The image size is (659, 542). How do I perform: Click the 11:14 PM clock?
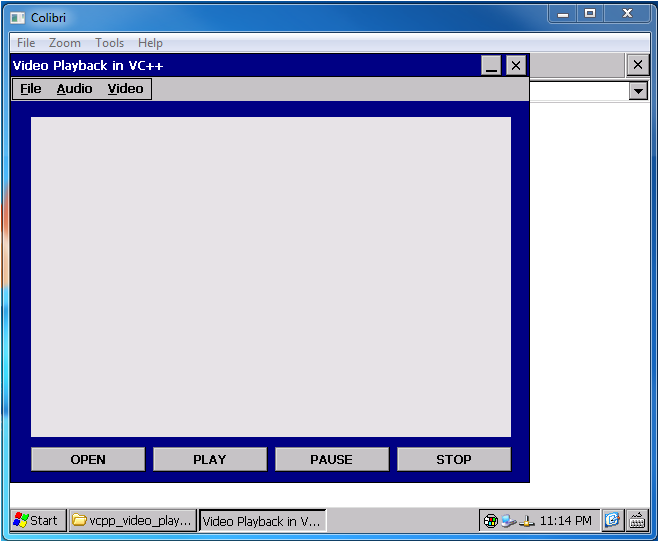pos(565,521)
